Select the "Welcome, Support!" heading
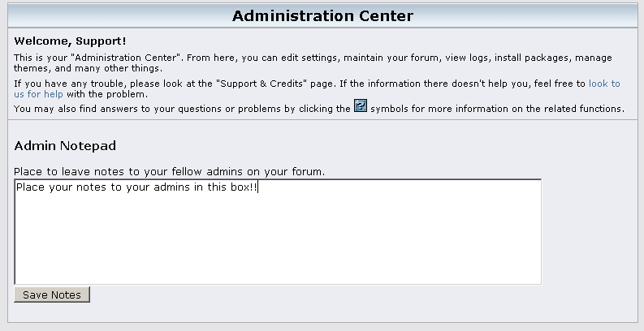644x331 pixels. (71, 40)
